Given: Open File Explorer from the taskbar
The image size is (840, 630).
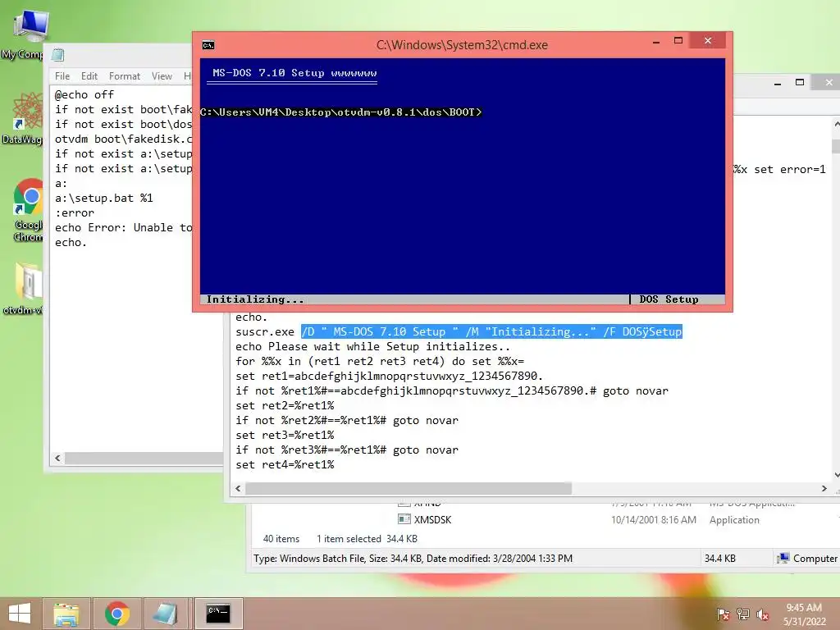Looking at the screenshot, I should click(66, 614).
